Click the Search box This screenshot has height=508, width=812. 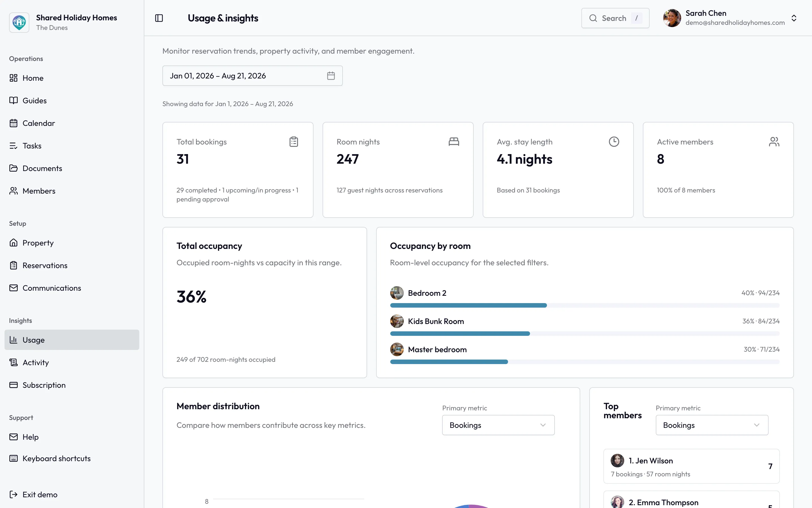[x=615, y=18]
